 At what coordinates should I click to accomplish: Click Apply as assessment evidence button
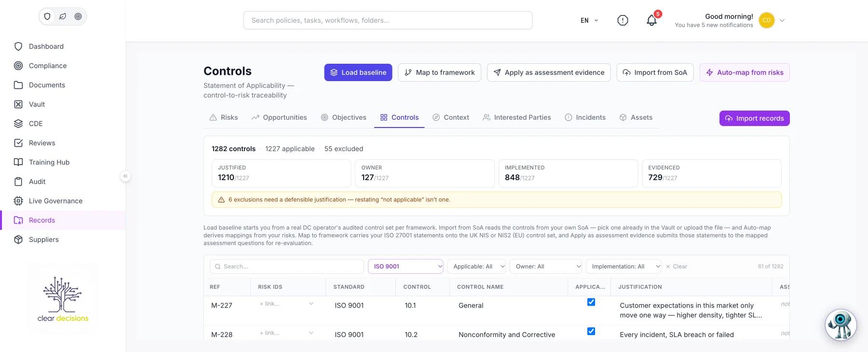pyautogui.click(x=549, y=72)
